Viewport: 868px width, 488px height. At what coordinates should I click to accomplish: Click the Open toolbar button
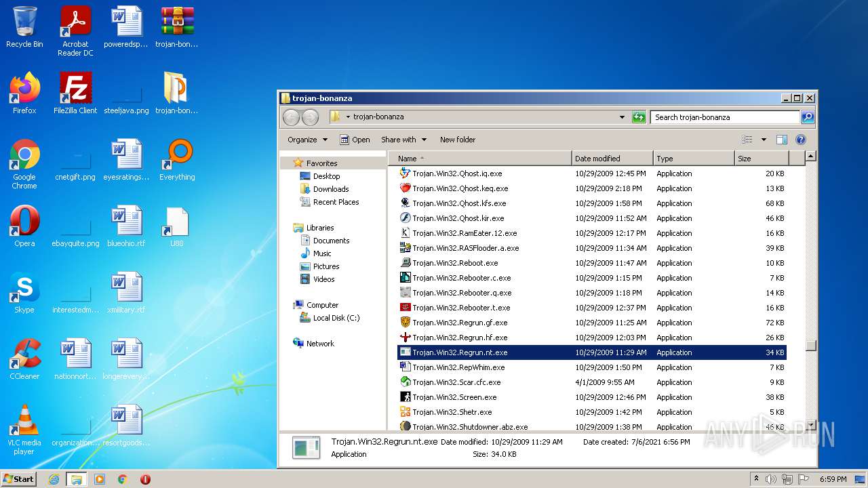coord(355,140)
